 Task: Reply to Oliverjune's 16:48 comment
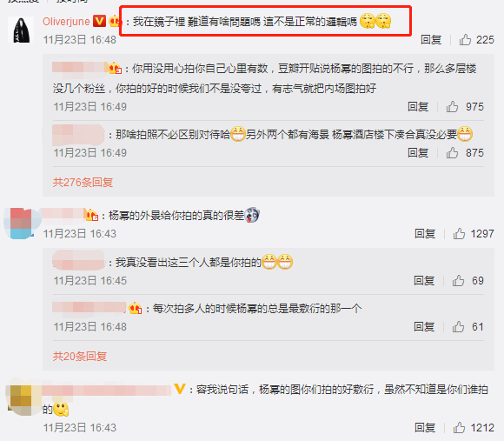[431, 40]
